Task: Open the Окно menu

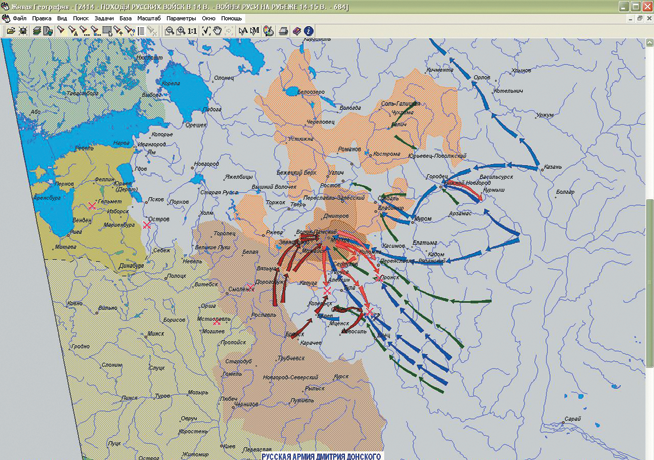Action: tap(208, 19)
